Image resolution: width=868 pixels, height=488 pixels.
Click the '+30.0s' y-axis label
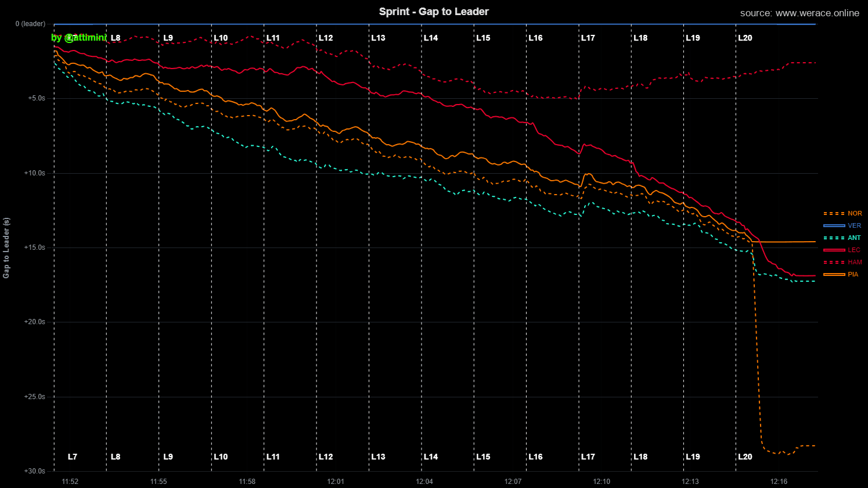(35, 471)
